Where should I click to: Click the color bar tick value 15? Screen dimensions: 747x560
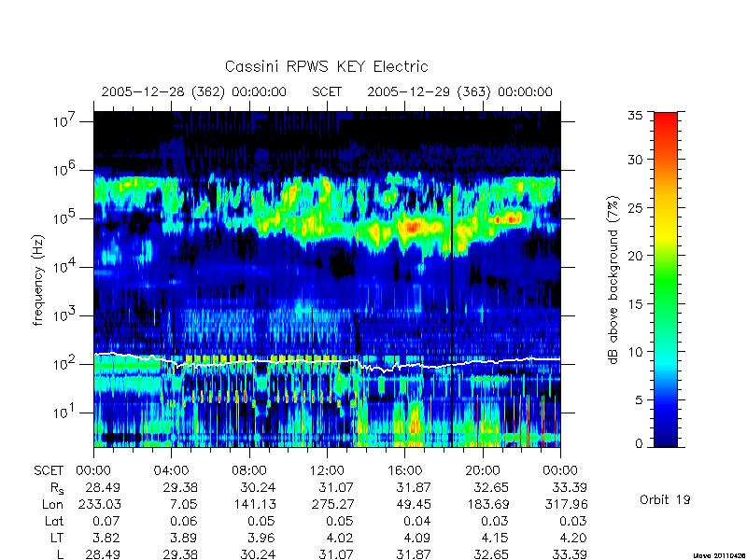point(635,303)
